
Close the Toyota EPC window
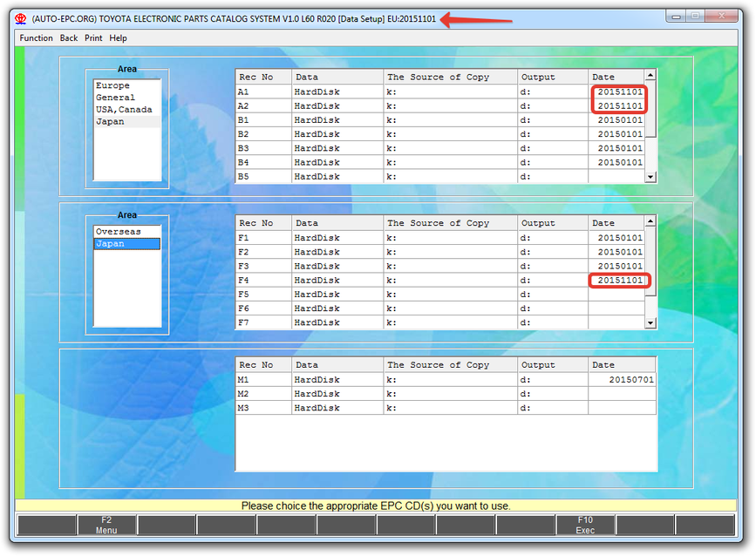click(721, 17)
